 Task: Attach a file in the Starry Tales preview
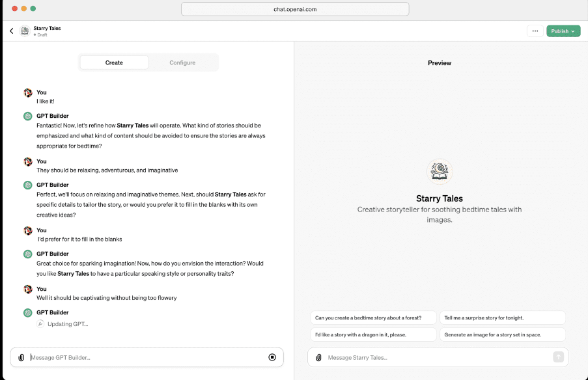[318, 357]
